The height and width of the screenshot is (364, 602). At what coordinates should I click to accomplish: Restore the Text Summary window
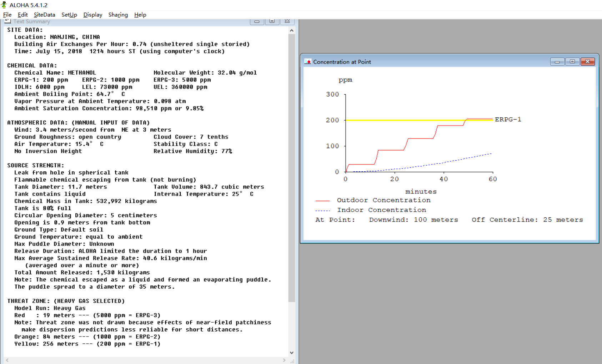tap(272, 21)
